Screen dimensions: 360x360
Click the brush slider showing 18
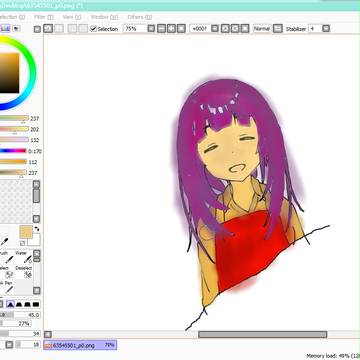(28, 344)
